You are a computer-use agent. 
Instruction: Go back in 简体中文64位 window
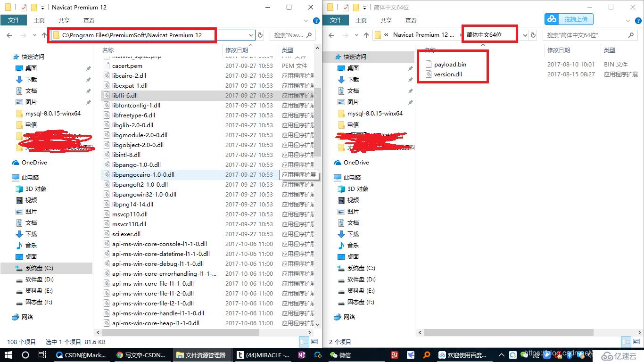[x=331, y=35]
